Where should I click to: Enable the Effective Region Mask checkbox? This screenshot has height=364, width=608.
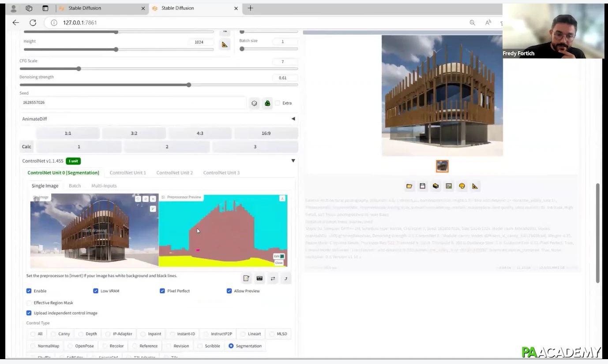(29, 303)
